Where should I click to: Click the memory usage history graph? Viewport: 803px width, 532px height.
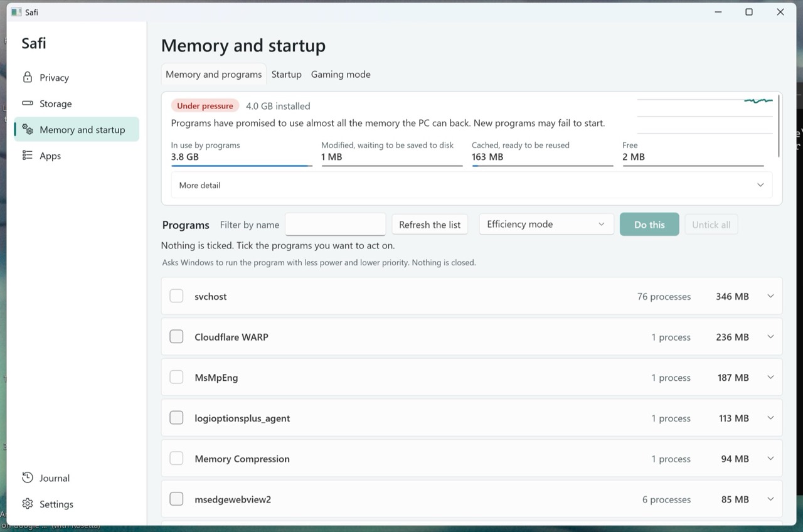coord(705,115)
